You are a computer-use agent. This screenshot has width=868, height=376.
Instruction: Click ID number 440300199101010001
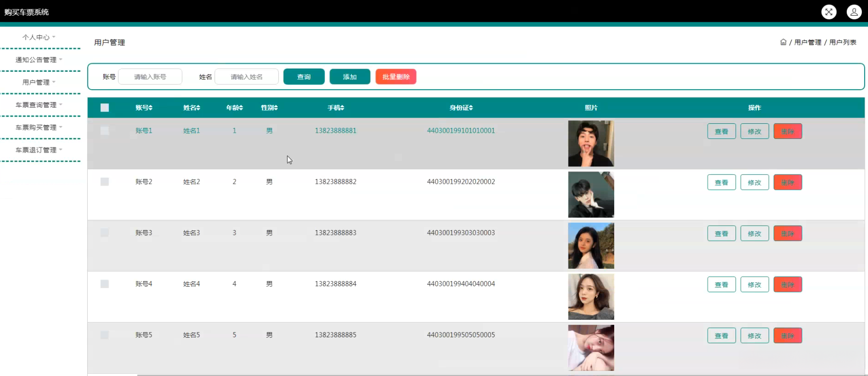[x=461, y=131]
